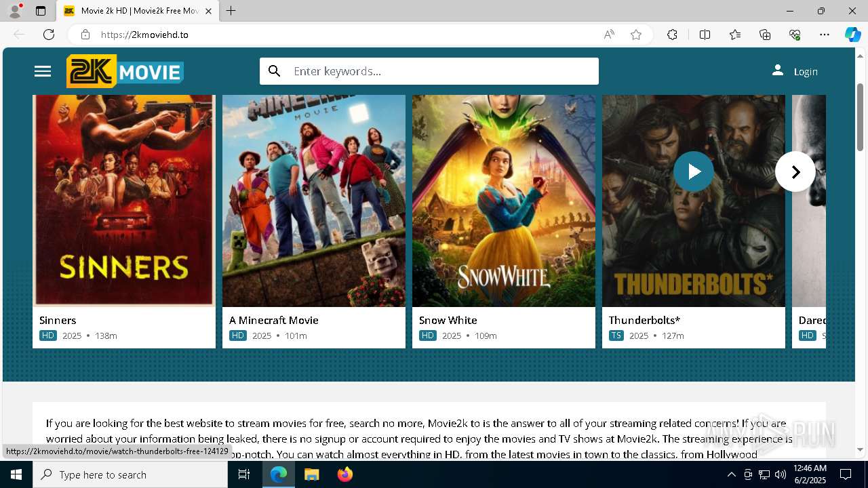The width and height of the screenshot is (868, 488).
Task: Click Microsoft Edge taskbar icon
Action: pyautogui.click(x=279, y=474)
